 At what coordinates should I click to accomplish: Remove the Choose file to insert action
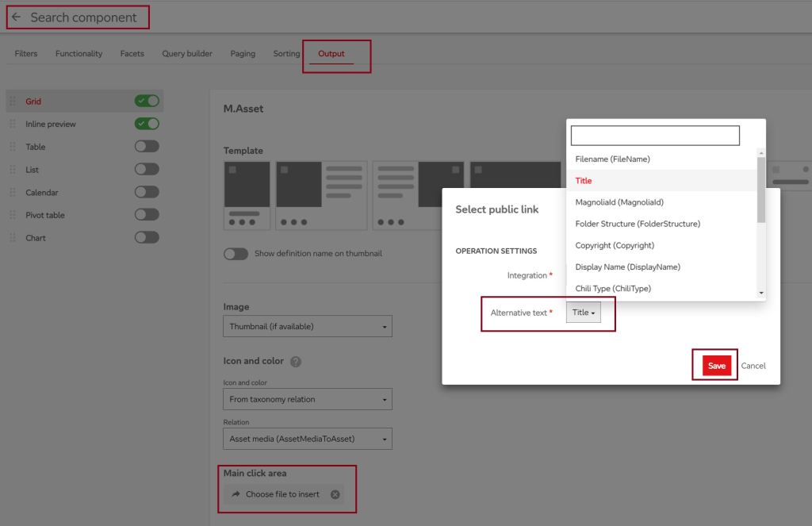[335, 494]
